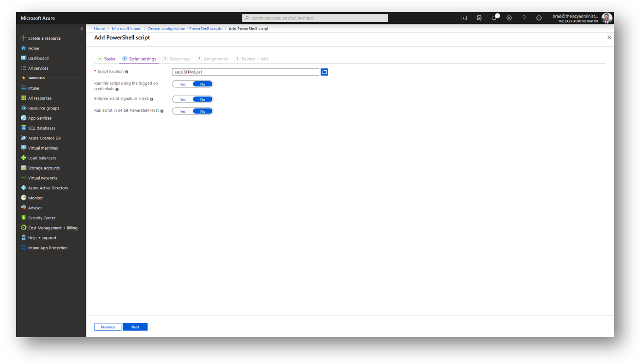
Task: Click the Virtual networks icon
Action: click(x=24, y=178)
